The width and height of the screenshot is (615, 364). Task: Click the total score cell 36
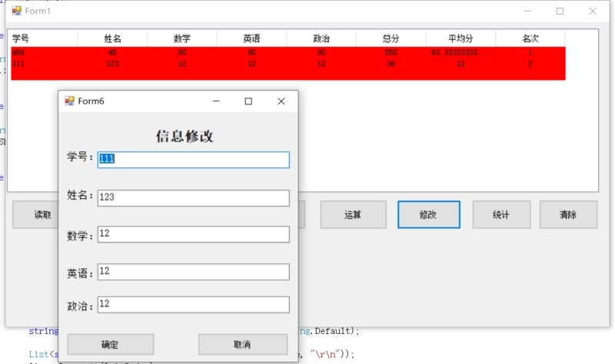[x=391, y=64]
